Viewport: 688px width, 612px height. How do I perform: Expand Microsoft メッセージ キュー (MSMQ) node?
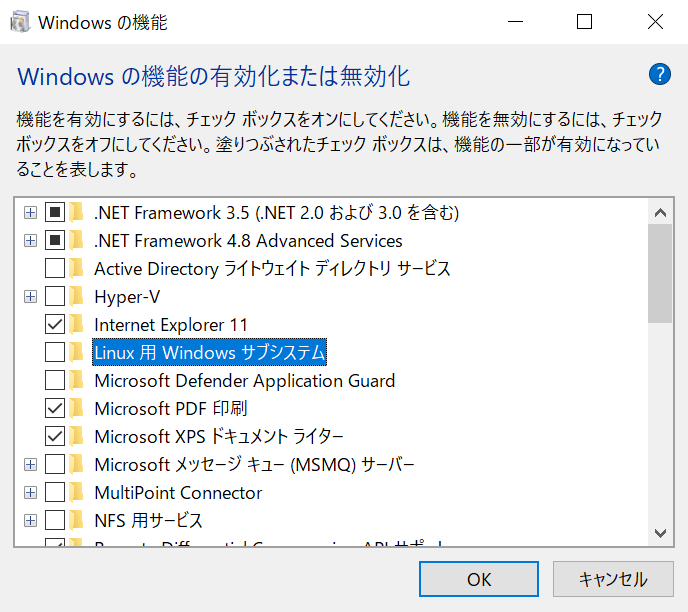(30, 465)
